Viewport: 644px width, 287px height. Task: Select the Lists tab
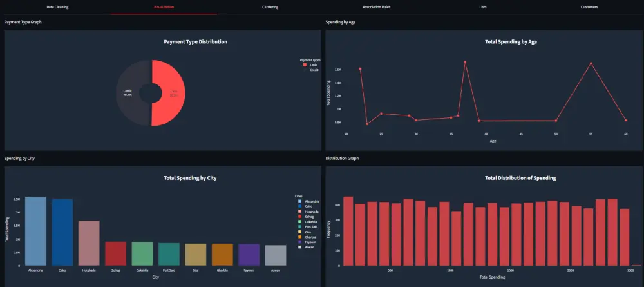click(483, 7)
